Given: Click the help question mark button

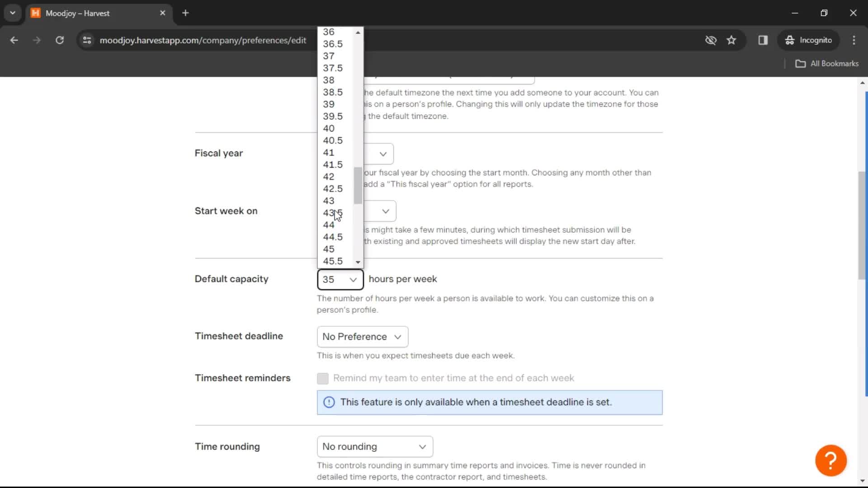Looking at the screenshot, I should [833, 460].
